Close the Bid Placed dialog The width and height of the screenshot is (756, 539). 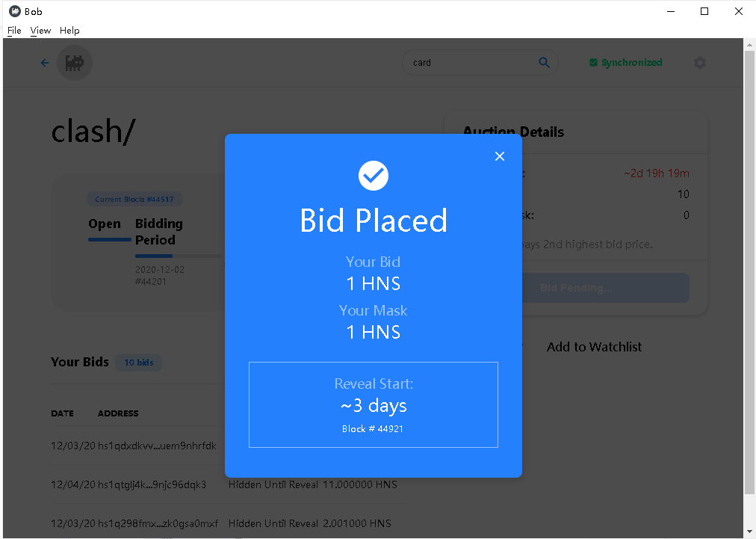click(x=500, y=156)
